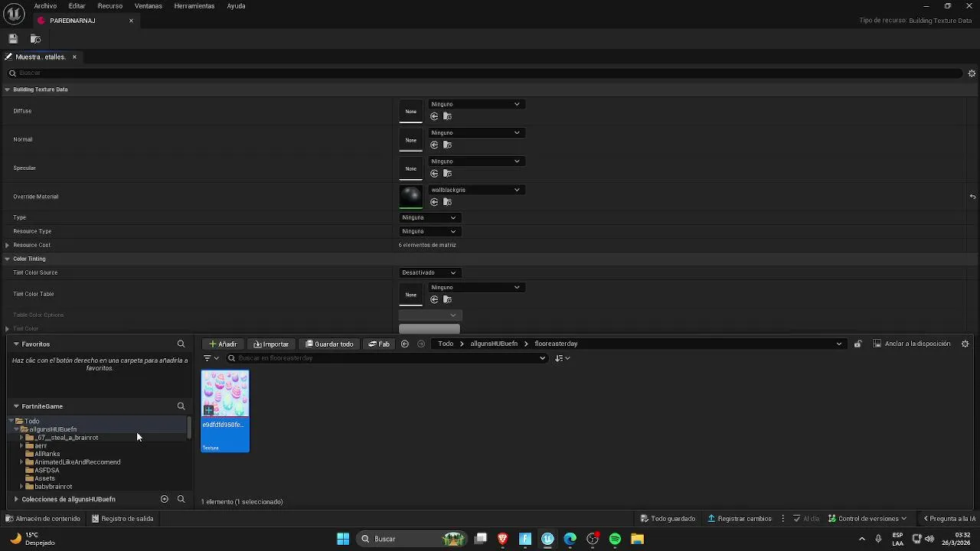This screenshot has height=551, width=980.
Task: Search icon in FortniteGame panel
Action: pos(181,406)
